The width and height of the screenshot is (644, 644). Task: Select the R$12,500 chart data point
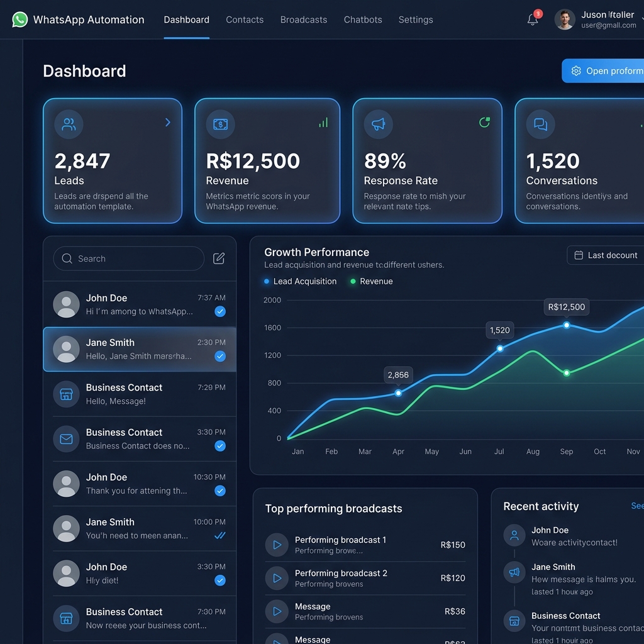(x=567, y=325)
